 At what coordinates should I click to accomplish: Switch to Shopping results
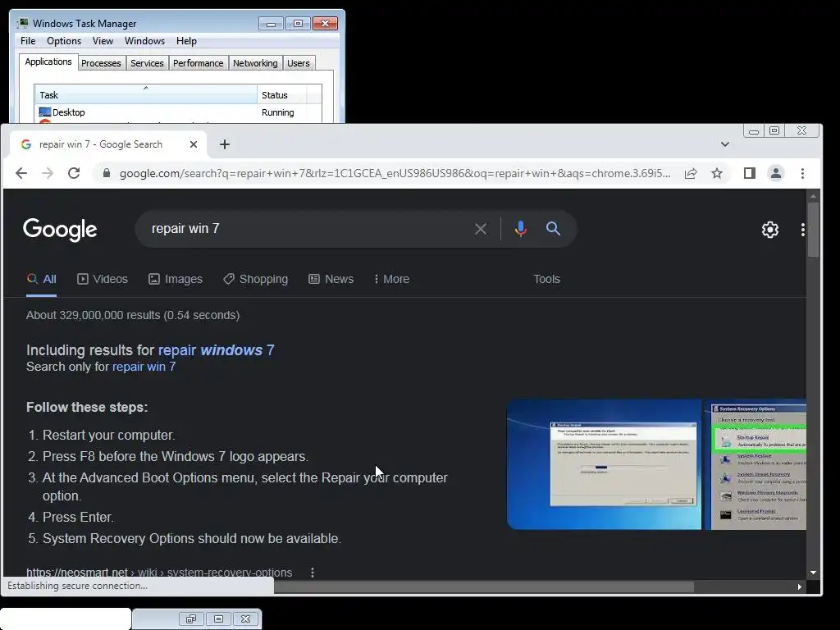coord(256,279)
